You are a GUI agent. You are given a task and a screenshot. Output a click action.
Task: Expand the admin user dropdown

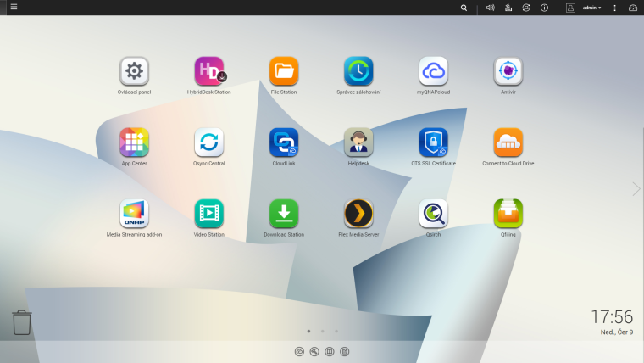click(x=591, y=8)
